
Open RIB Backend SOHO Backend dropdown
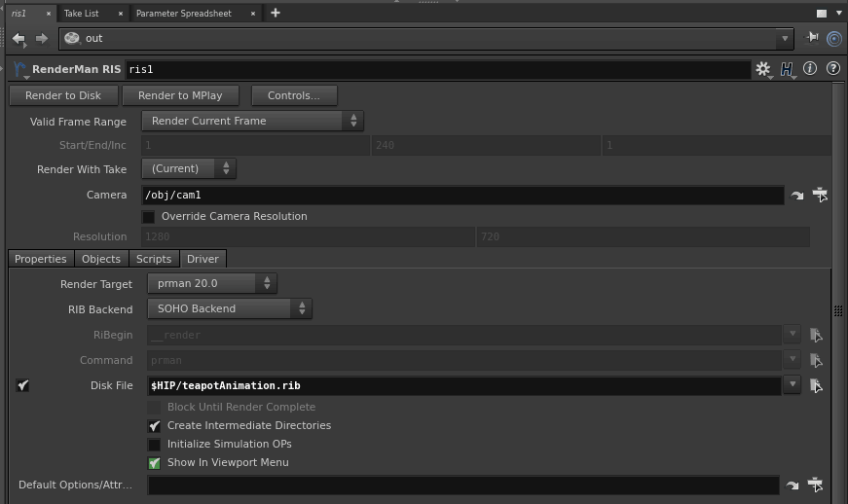pos(230,309)
